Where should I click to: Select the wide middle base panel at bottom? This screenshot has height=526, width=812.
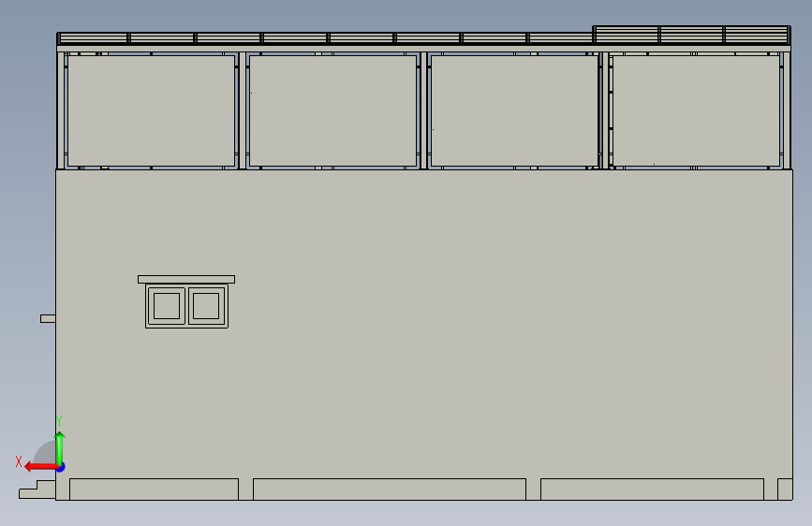tap(390, 489)
